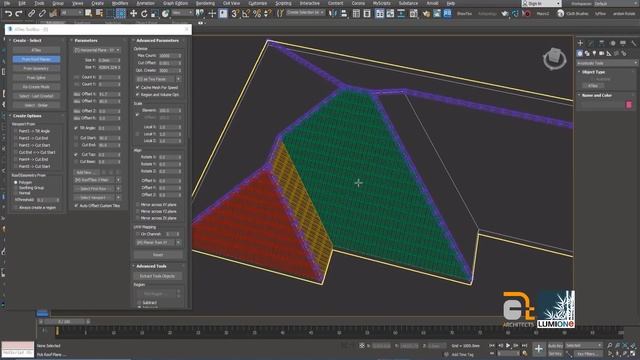Screen dimensions: 640x360
Task: Activate the Select and Move tool
Action: pos(133,13)
